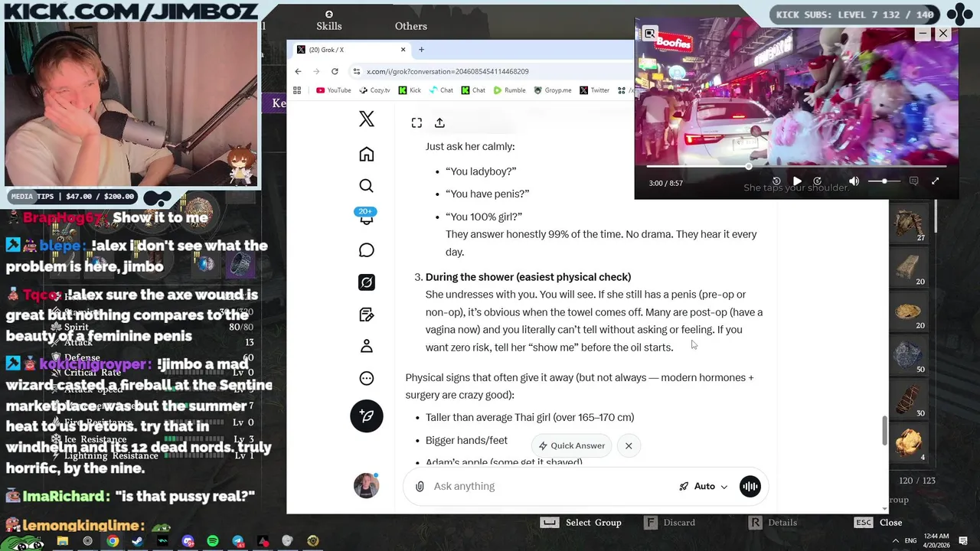Image resolution: width=980 pixels, height=551 pixels.
Task: Start voice mode with waveform button
Action: click(750, 486)
